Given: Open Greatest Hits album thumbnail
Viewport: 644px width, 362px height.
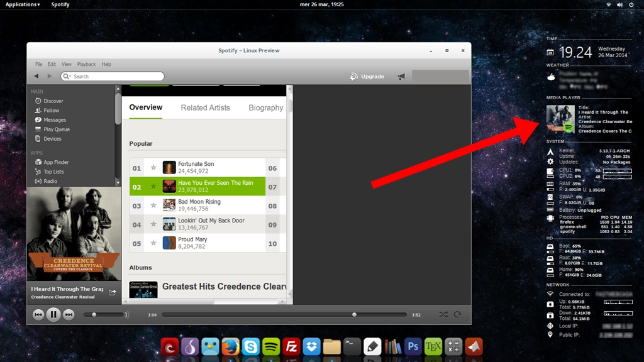Looking at the screenshot, I should (x=143, y=289).
